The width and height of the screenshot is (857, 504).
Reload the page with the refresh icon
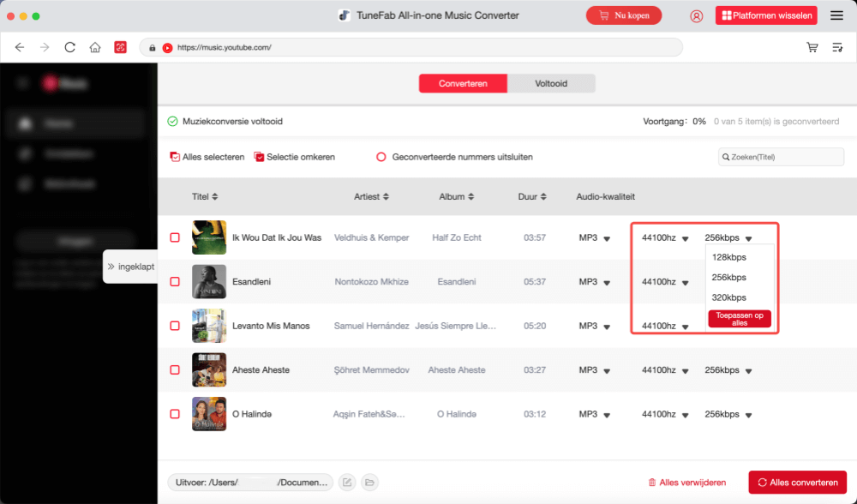coord(70,47)
